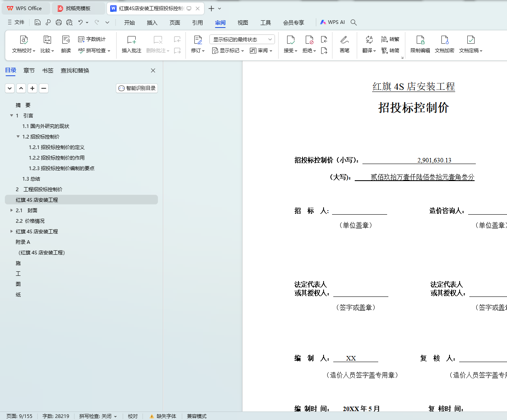Screen dimensions: 507x420
Task: Select the 画笔 pen tool
Action: pos(345,45)
